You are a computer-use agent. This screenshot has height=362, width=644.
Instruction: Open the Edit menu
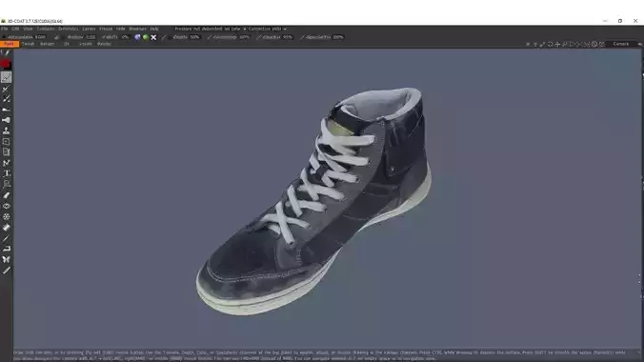[x=15, y=29]
